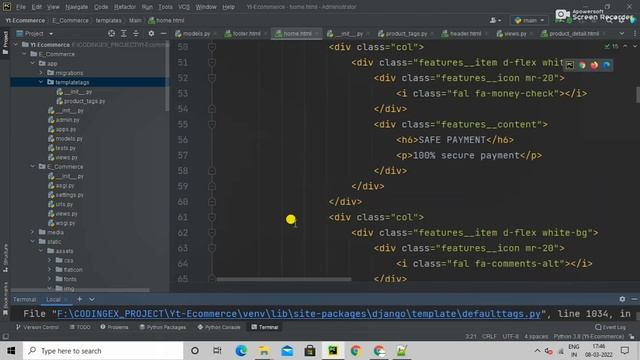Screen dimensions: 640x360
Task: Open TODO tool window
Action: point(80,327)
